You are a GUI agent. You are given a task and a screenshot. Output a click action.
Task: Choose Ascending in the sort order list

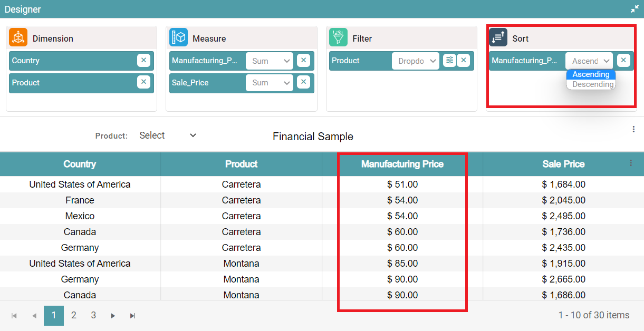click(x=591, y=74)
